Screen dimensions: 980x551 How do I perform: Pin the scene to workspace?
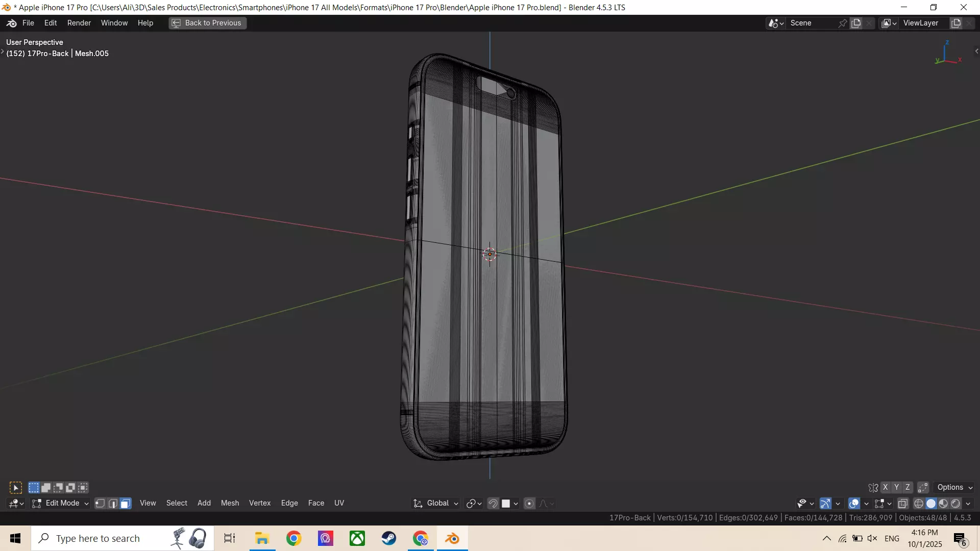pos(843,23)
